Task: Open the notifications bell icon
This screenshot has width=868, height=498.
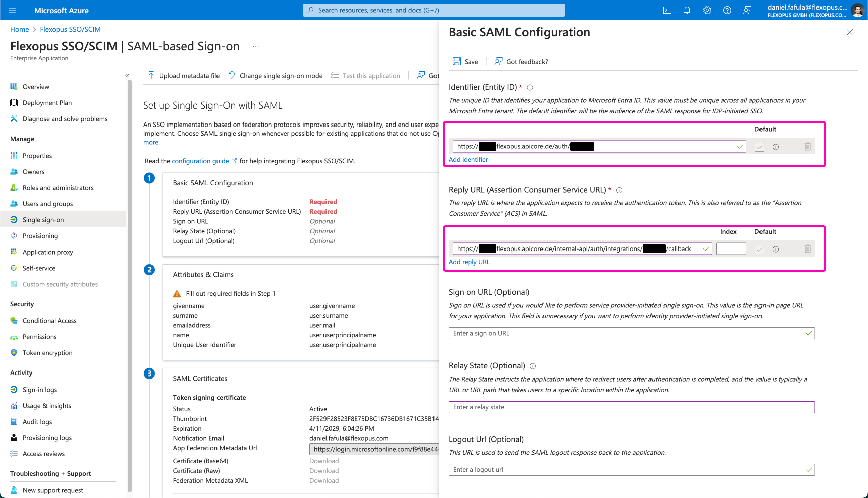Action: point(687,10)
